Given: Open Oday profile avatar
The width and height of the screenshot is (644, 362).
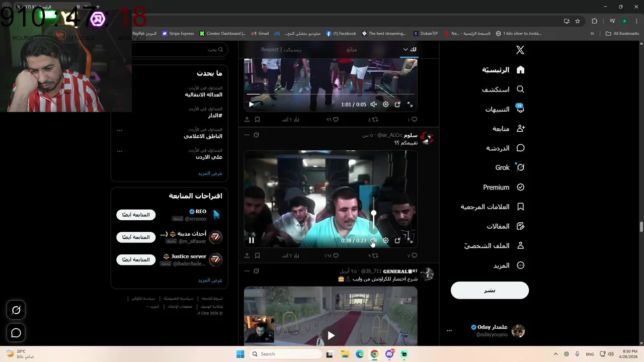Looking at the screenshot, I should click(x=518, y=331).
